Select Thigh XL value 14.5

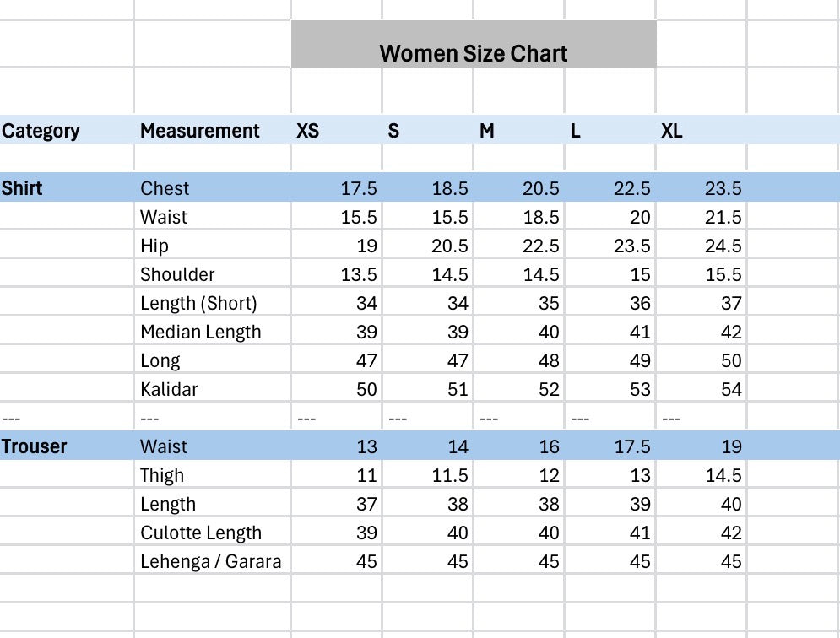(702, 474)
